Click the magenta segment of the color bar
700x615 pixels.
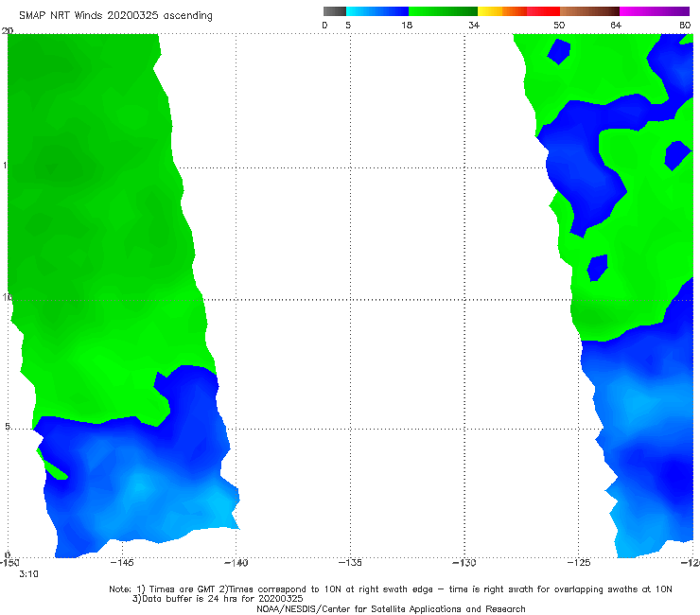click(655, 11)
